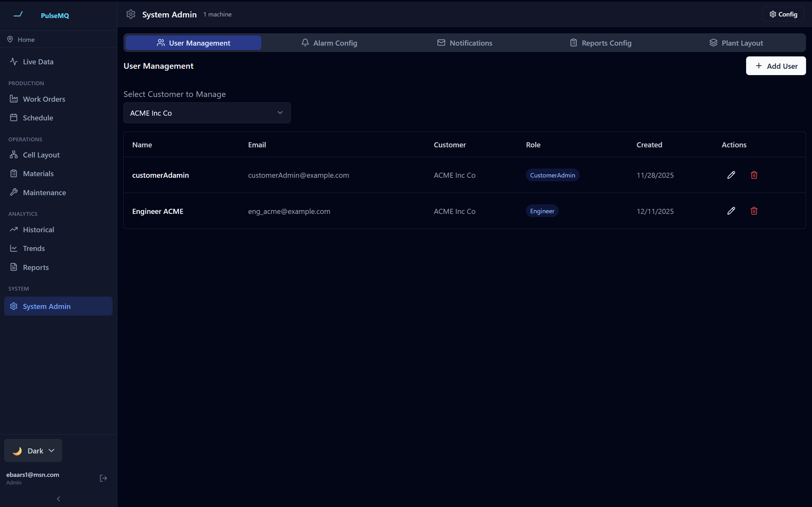This screenshot has width=812, height=507.
Task: Click the logout icon beside ebaars1@msn.com
Action: (x=103, y=478)
